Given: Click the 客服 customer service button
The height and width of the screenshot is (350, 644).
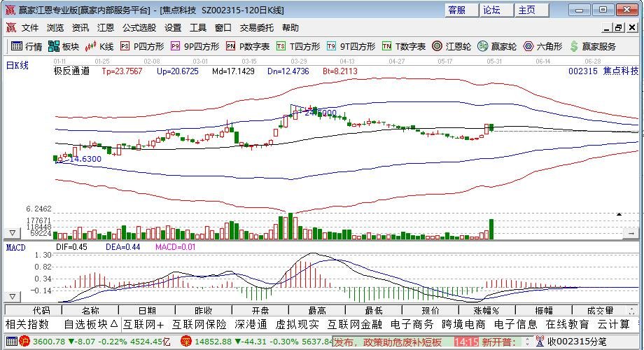Looking at the screenshot, I should (461, 10).
